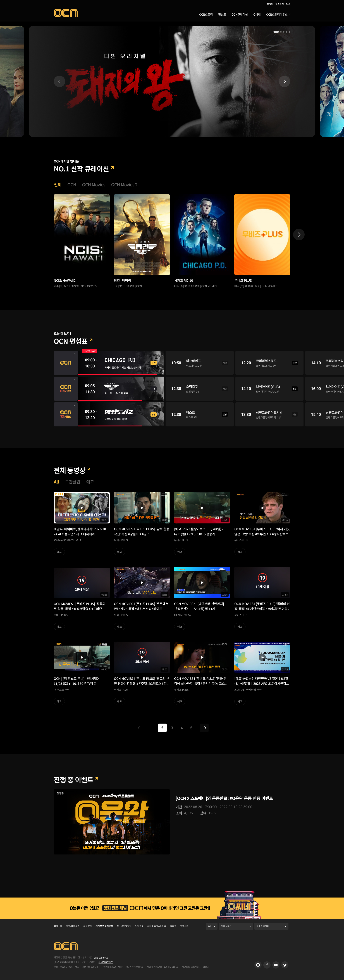Open Twitter link in footer

click(x=285, y=964)
